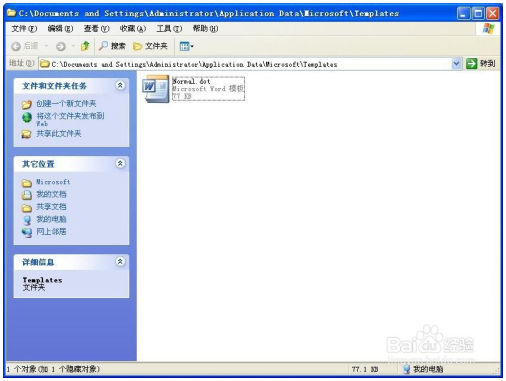Collapse the Other Places (其它位置) panel
The width and height of the screenshot is (506, 381).
click(120, 163)
